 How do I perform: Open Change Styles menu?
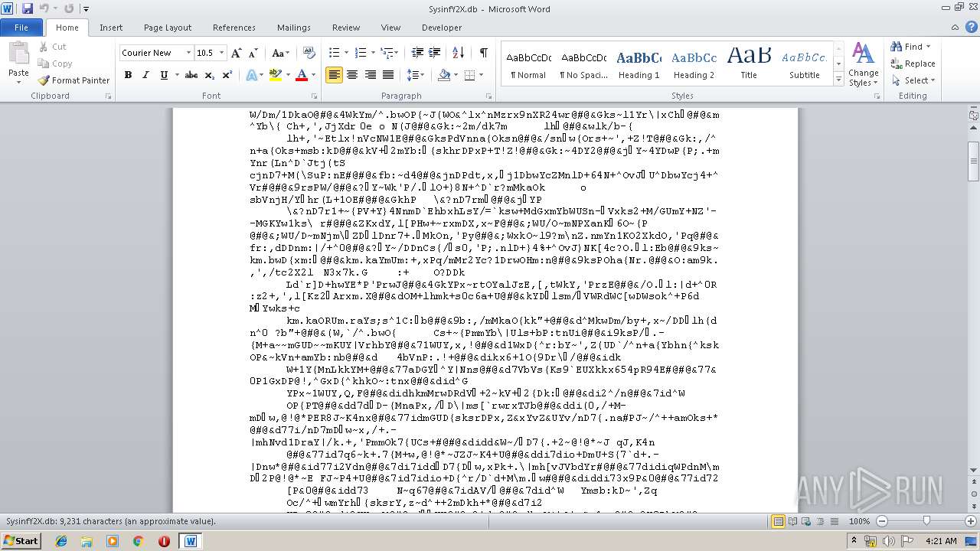point(864,64)
